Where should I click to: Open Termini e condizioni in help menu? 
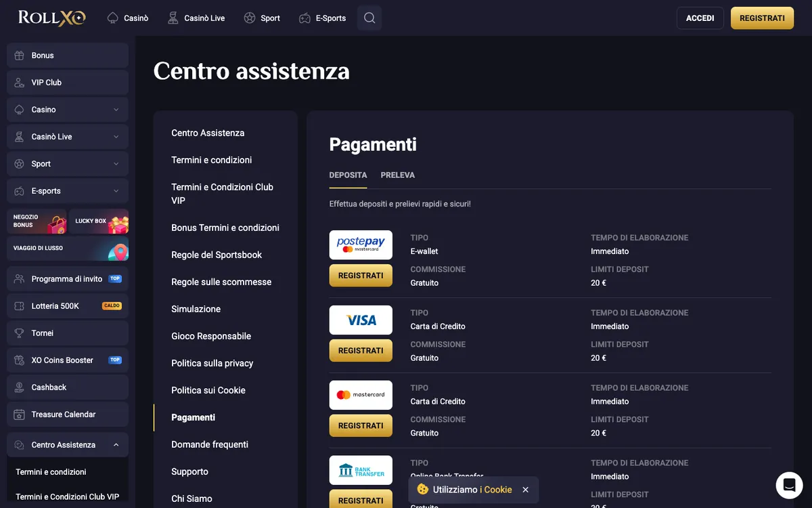coord(212,160)
